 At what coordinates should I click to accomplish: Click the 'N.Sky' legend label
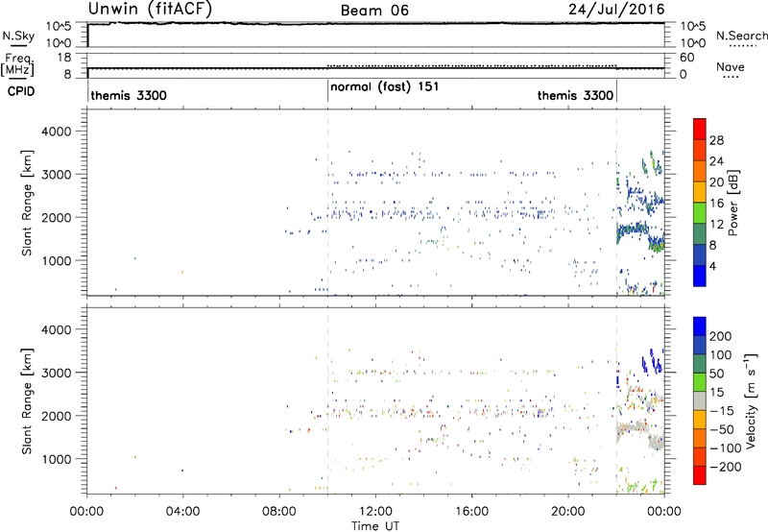(18, 36)
